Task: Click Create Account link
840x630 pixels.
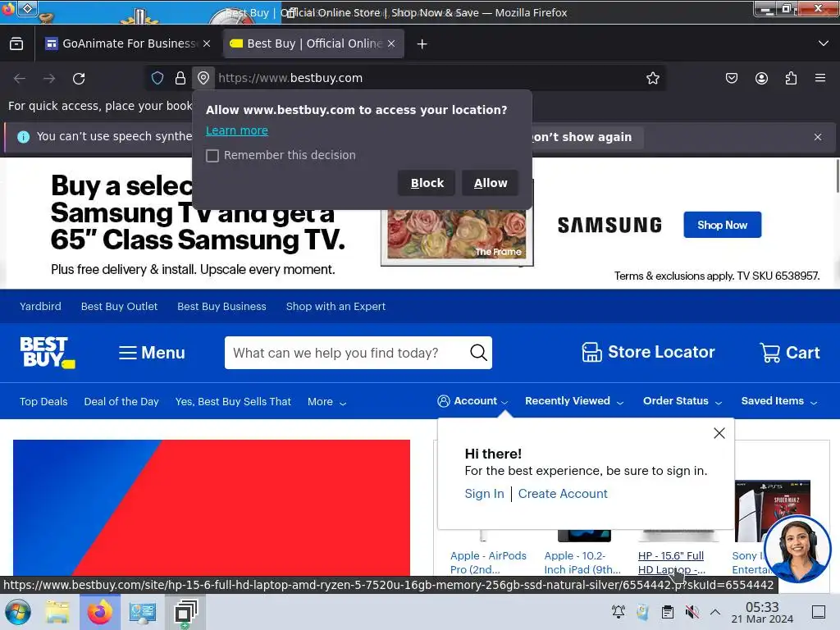Action: [x=563, y=493]
